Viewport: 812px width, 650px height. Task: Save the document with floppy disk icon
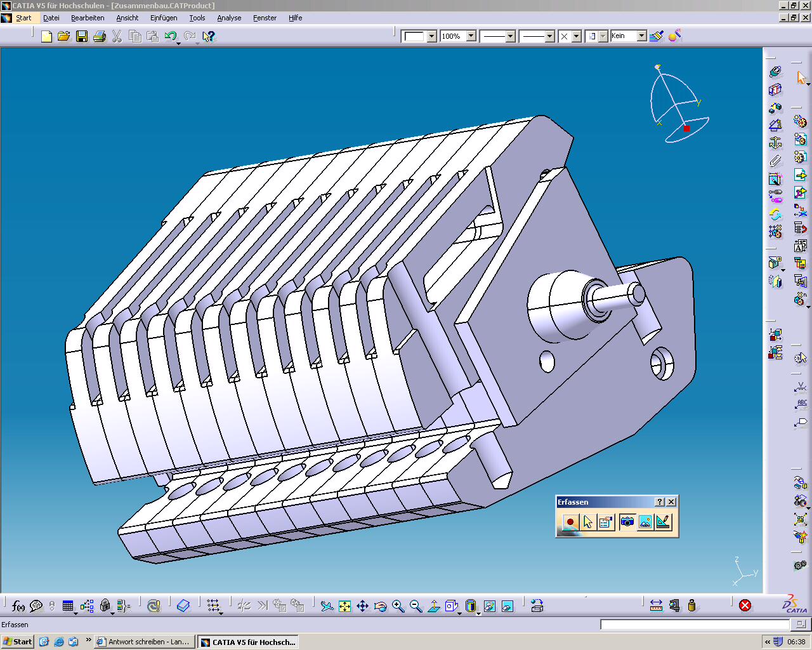tap(81, 37)
